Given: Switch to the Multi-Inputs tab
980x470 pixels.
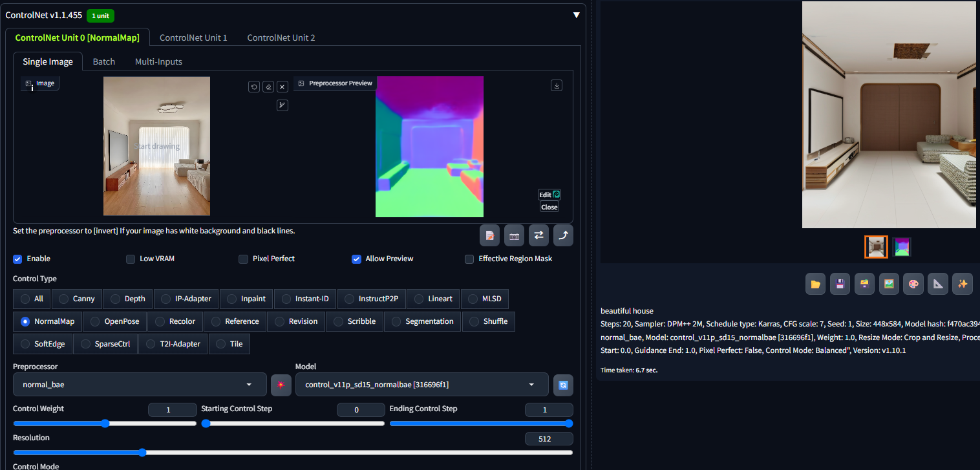Looking at the screenshot, I should pyautogui.click(x=158, y=61).
